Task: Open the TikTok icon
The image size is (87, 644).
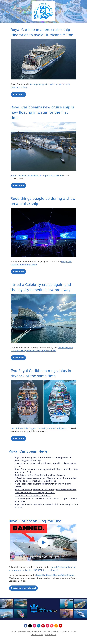Action: tap(47, 626)
